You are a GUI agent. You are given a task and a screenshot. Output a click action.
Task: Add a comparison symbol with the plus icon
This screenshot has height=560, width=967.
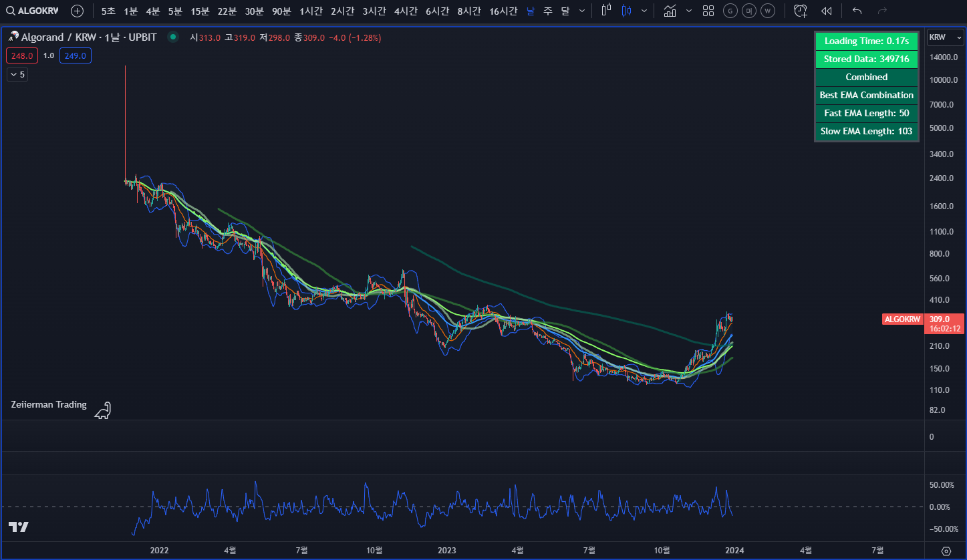point(77,11)
